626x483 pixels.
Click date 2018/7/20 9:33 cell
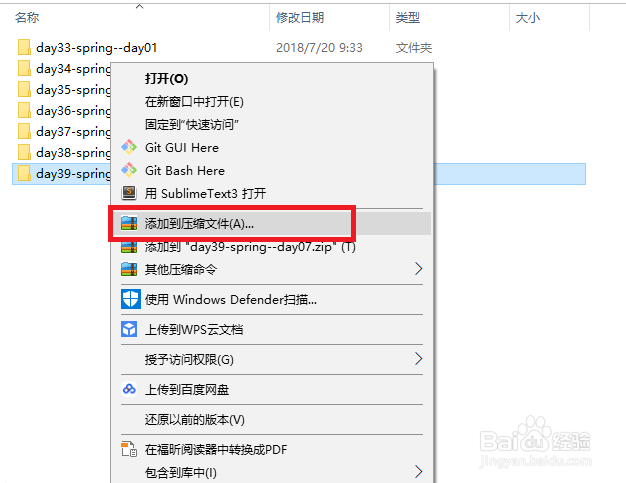click(319, 48)
